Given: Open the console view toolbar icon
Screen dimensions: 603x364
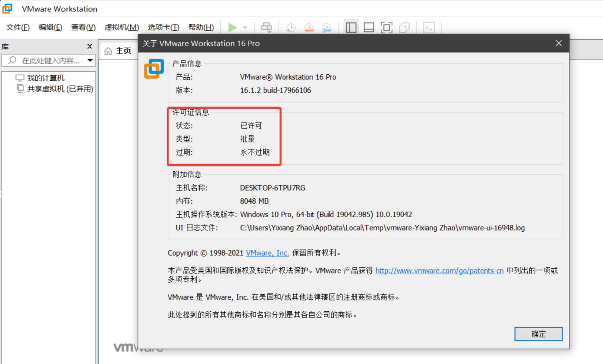Looking at the screenshot, I should pos(429,27).
